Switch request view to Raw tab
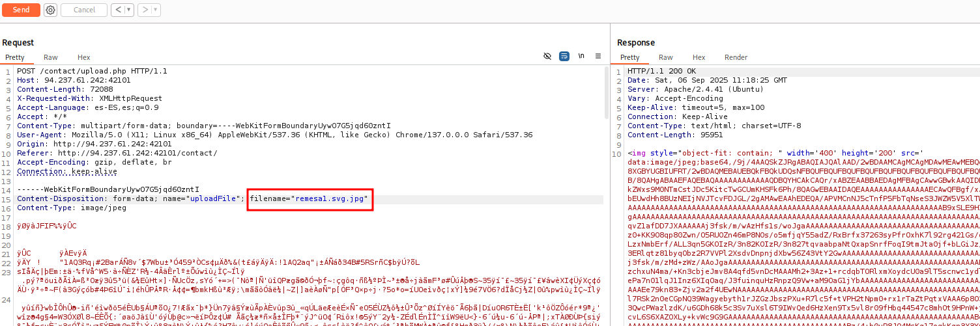980x326 pixels. 50,57
